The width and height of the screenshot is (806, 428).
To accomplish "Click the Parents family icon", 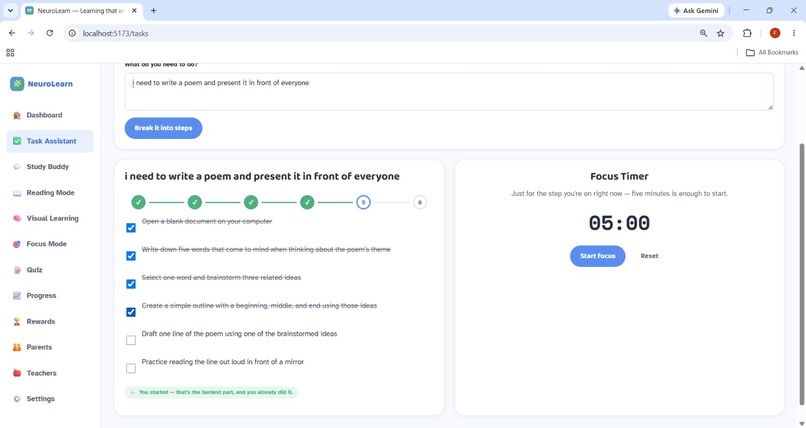I will tap(17, 347).
